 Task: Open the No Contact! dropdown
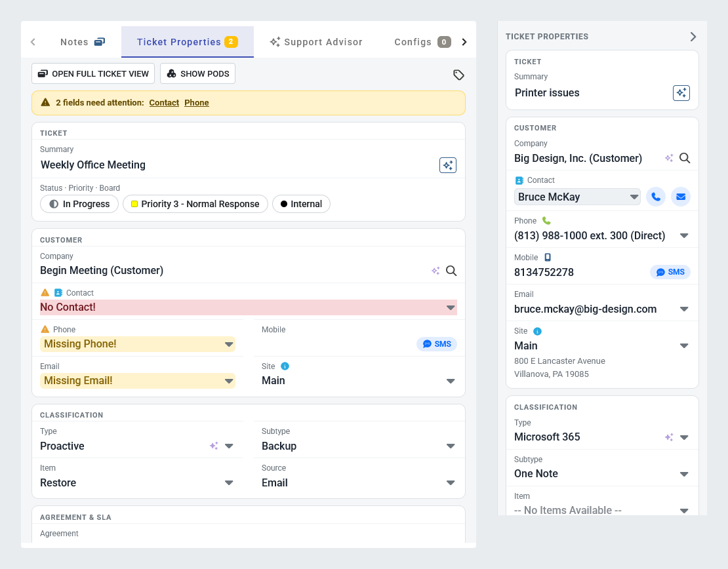coord(249,307)
